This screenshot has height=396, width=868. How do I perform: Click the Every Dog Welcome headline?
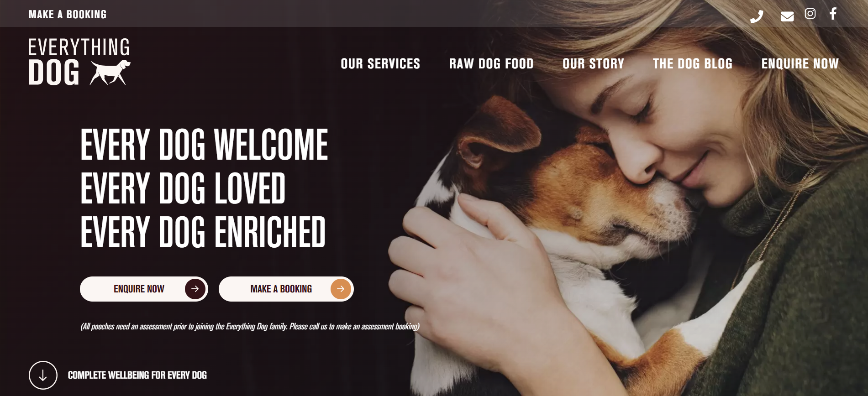(204, 145)
